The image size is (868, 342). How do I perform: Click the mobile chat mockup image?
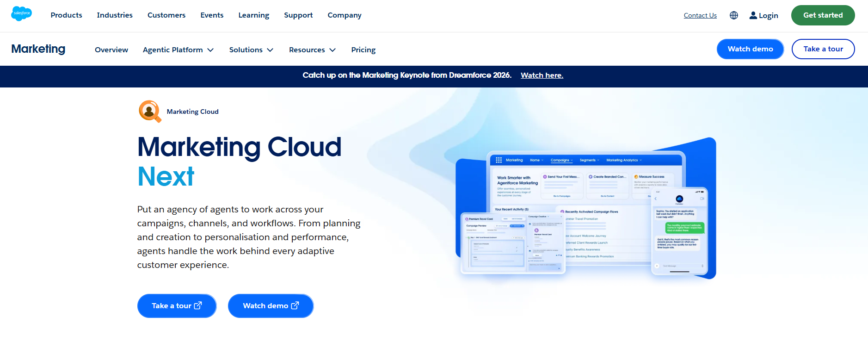pos(679,231)
